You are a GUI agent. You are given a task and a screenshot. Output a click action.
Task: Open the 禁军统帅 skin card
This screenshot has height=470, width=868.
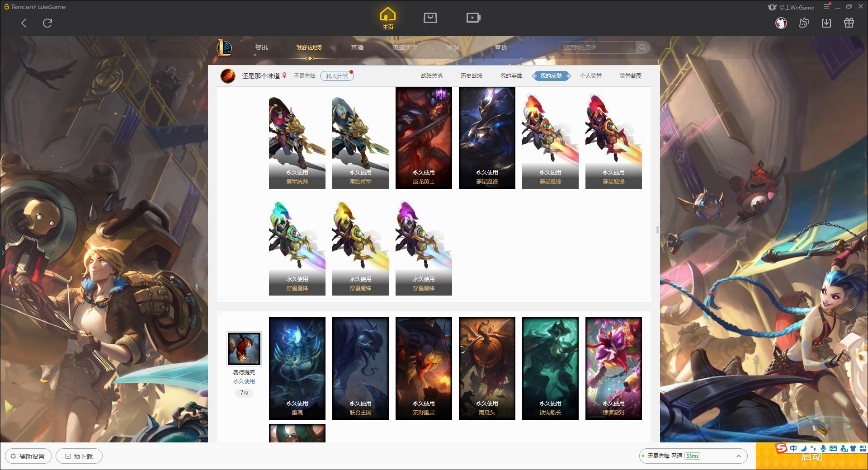pyautogui.click(x=297, y=138)
